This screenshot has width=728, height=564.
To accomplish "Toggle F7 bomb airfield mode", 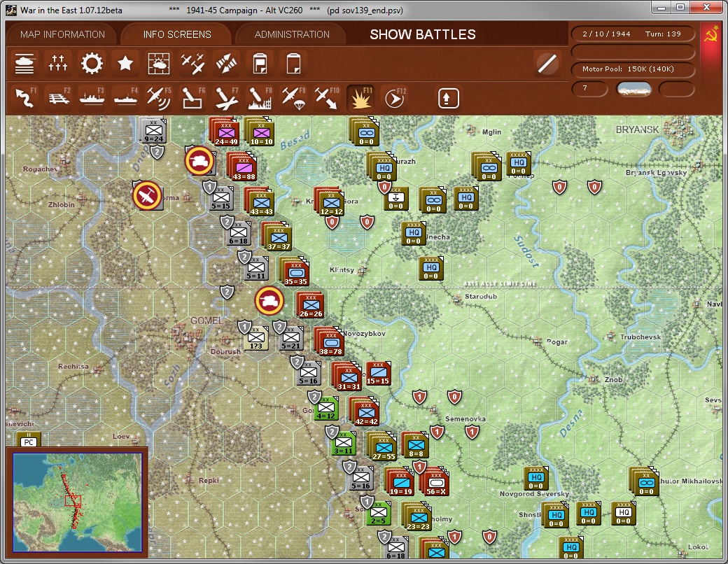I will tap(226, 98).
